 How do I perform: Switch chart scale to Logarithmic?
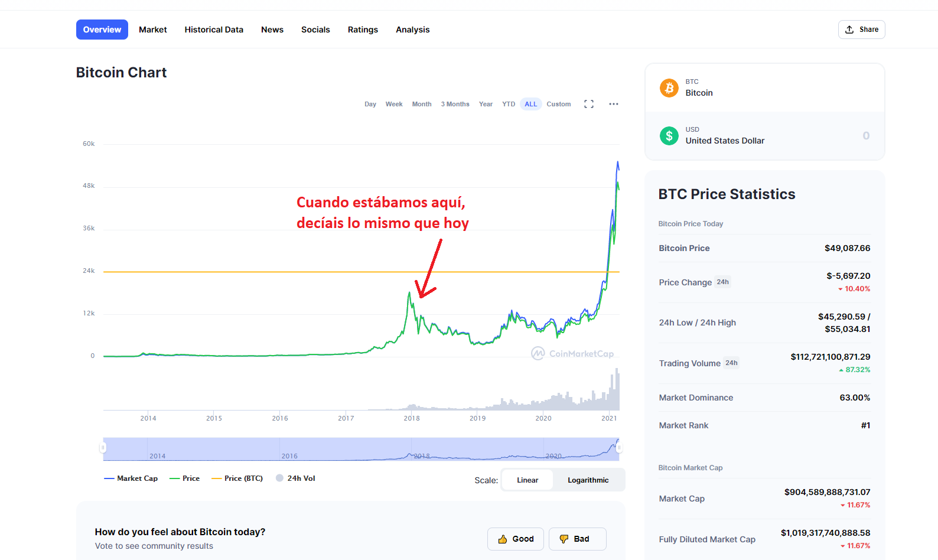(x=588, y=480)
